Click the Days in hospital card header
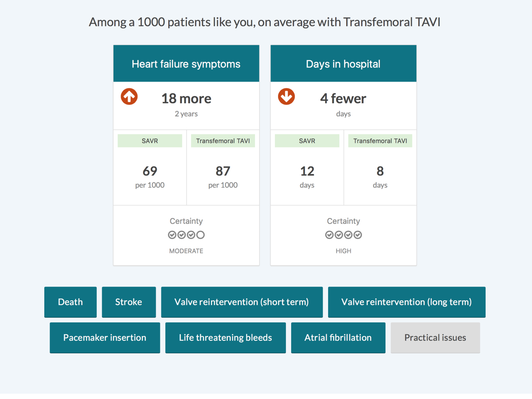The image size is (532, 399). [x=343, y=64]
